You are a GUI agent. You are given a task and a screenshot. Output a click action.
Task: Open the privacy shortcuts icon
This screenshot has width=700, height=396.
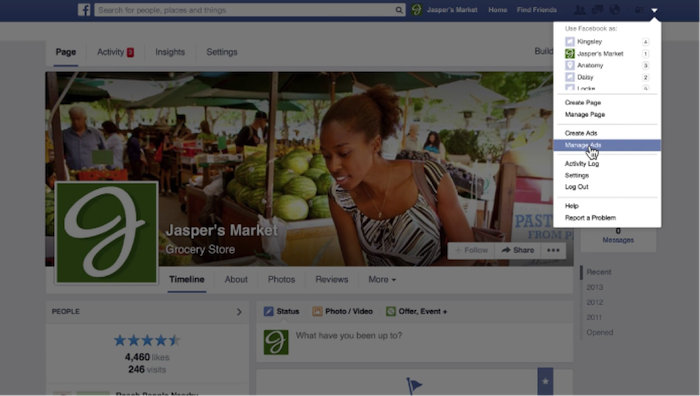coord(639,10)
